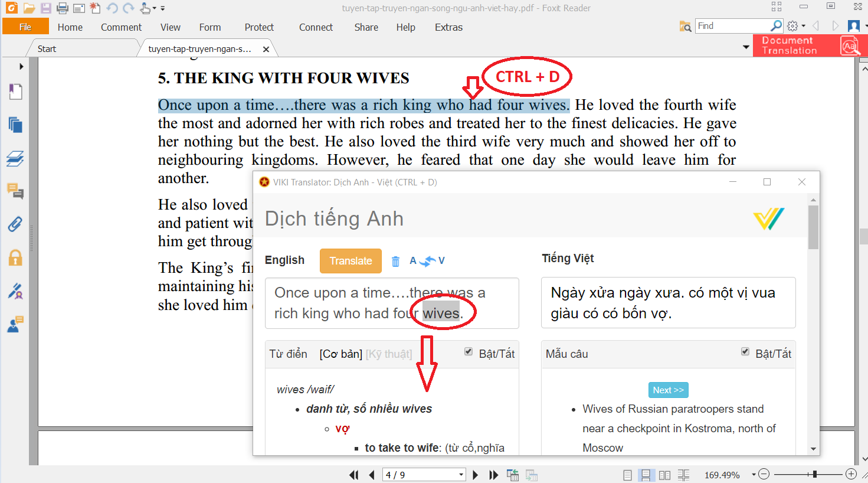Click the Translate button in VIKI Translator
This screenshot has height=483, width=868.
click(351, 260)
